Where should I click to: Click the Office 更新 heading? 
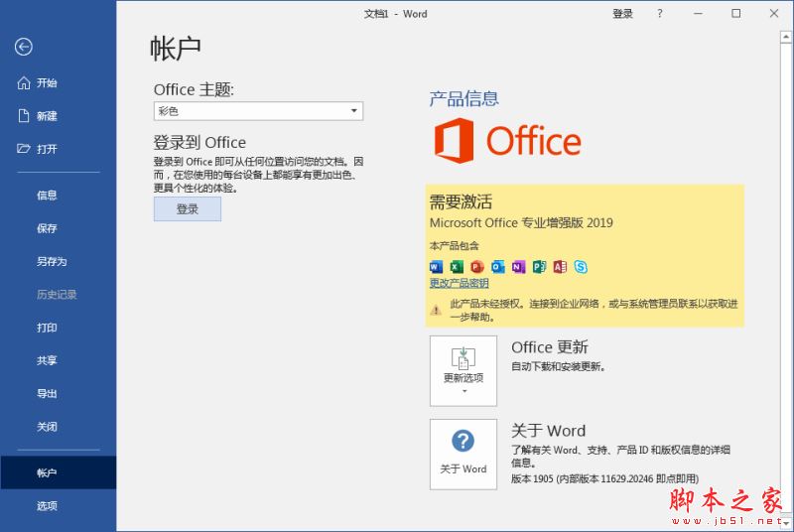(x=550, y=347)
